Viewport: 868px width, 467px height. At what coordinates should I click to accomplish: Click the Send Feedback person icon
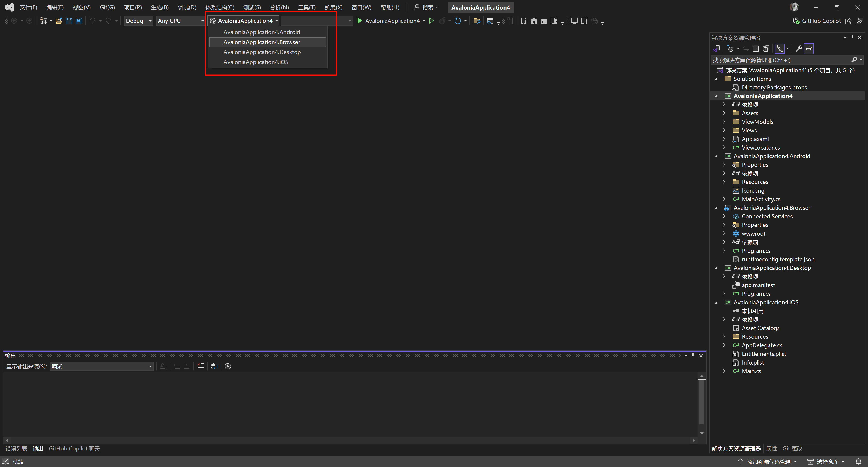860,21
